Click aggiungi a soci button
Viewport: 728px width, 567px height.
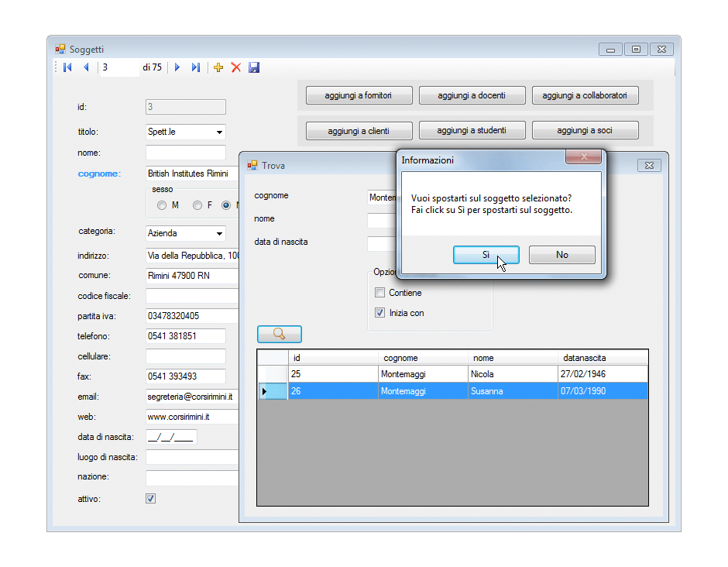click(x=585, y=130)
